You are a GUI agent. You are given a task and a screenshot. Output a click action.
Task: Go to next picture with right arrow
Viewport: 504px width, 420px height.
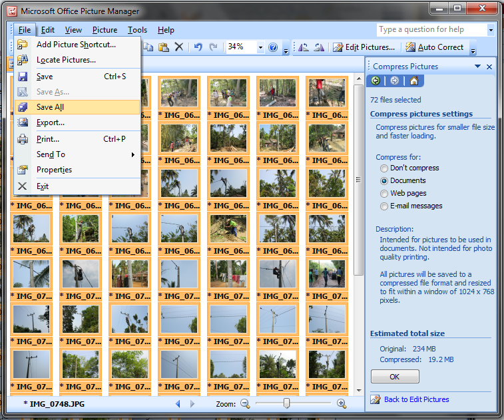tap(192, 403)
